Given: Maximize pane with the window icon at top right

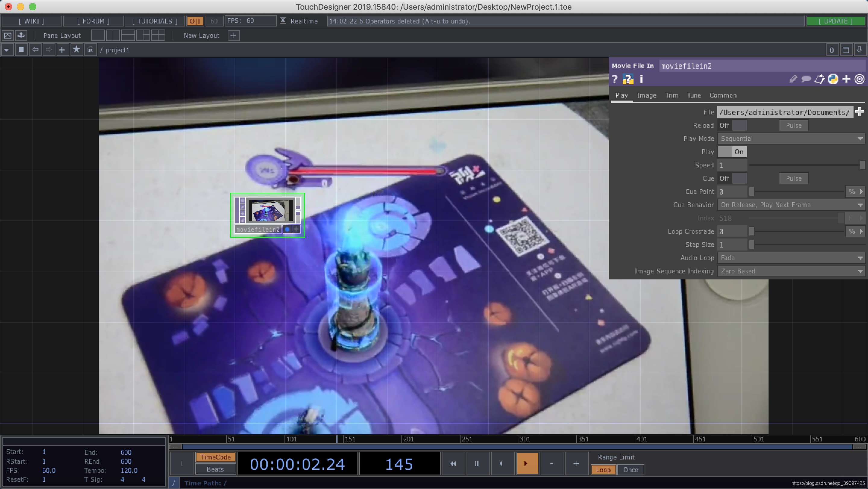Looking at the screenshot, I should 846,50.
